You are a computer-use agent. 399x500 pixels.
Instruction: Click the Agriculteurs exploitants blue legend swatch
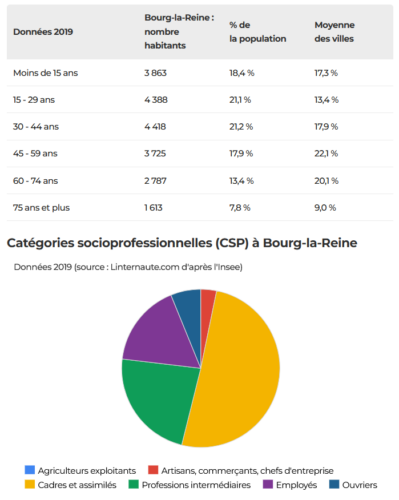pyautogui.click(x=30, y=470)
